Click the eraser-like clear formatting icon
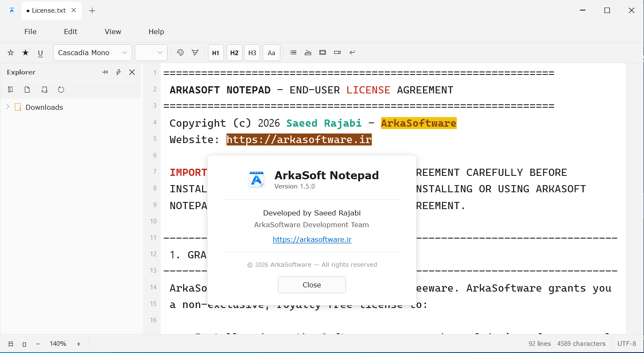644x353 pixels. point(308,53)
